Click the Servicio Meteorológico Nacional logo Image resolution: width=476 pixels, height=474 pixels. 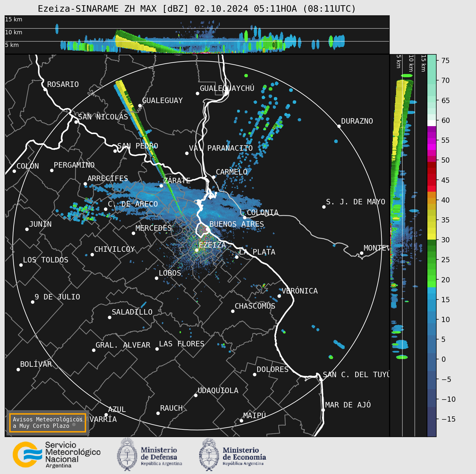(57, 455)
